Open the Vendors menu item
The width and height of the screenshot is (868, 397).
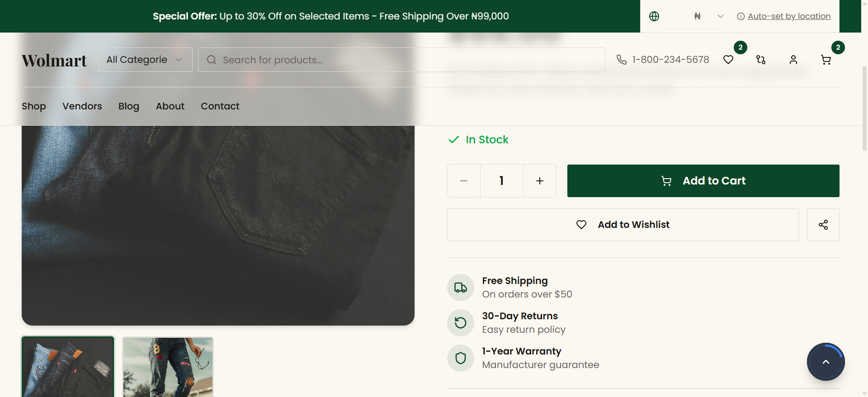82,106
